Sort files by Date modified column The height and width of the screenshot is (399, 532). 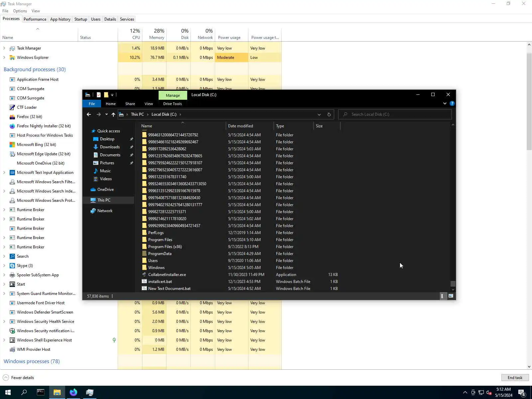coord(250,126)
